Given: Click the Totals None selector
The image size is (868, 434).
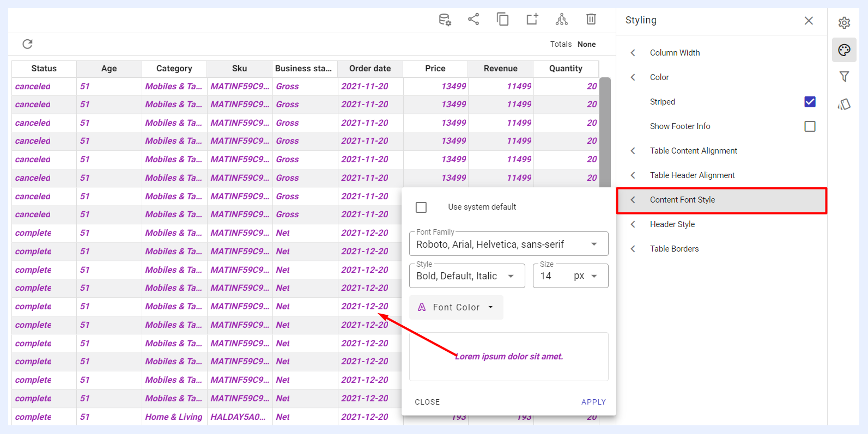Looking at the screenshot, I should 573,44.
